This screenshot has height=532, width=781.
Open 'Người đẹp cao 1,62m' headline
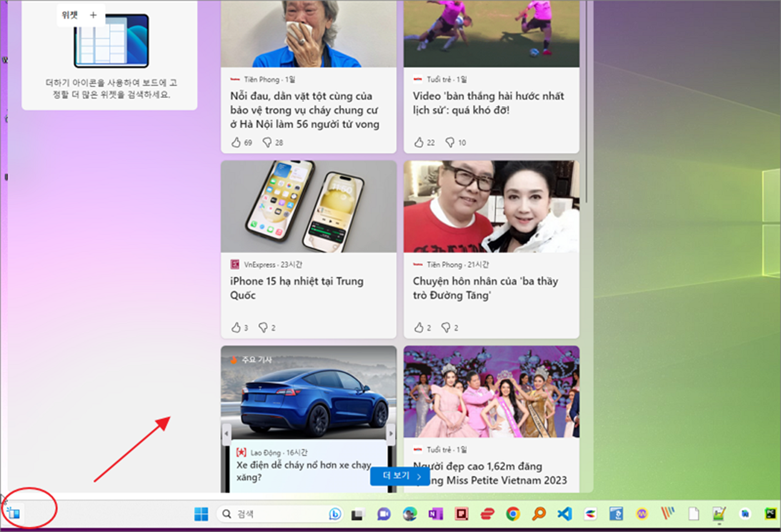490,473
